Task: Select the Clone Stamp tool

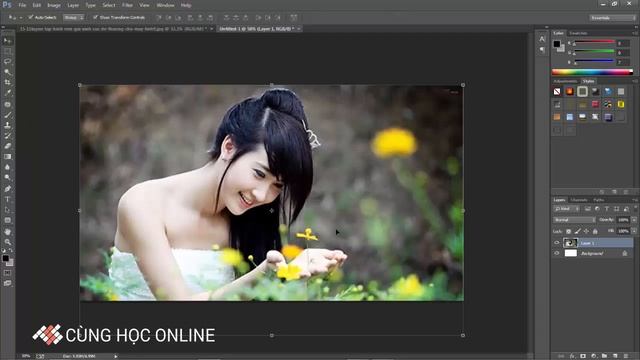Action: pos(7,125)
